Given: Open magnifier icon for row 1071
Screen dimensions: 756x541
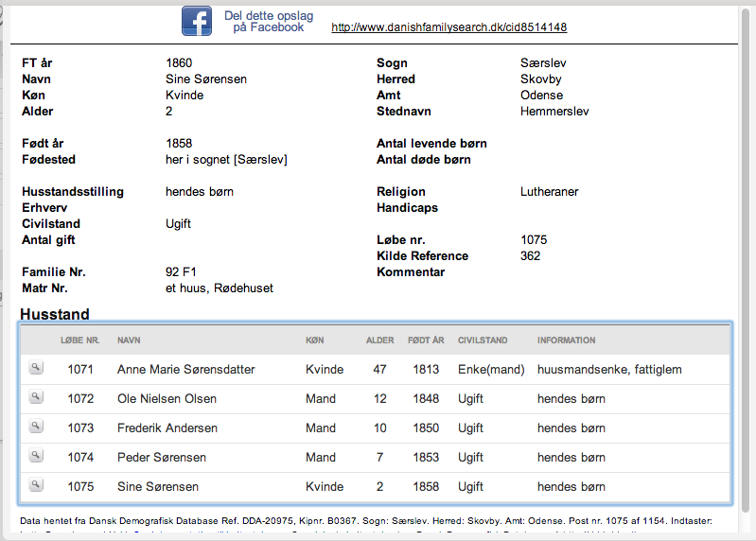Looking at the screenshot, I should [x=36, y=368].
